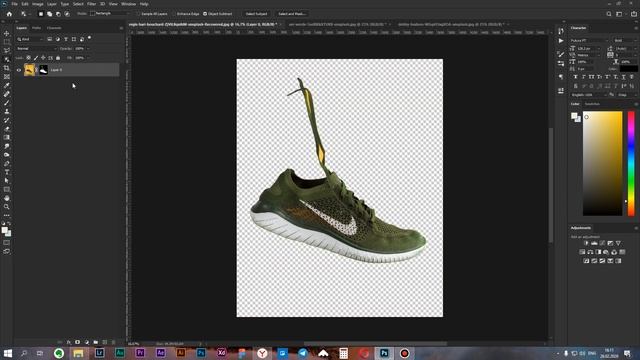Click the hue spectrum slider in Color panel
The width and height of the screenshot is (640, 360).
[x=631, y=163]
